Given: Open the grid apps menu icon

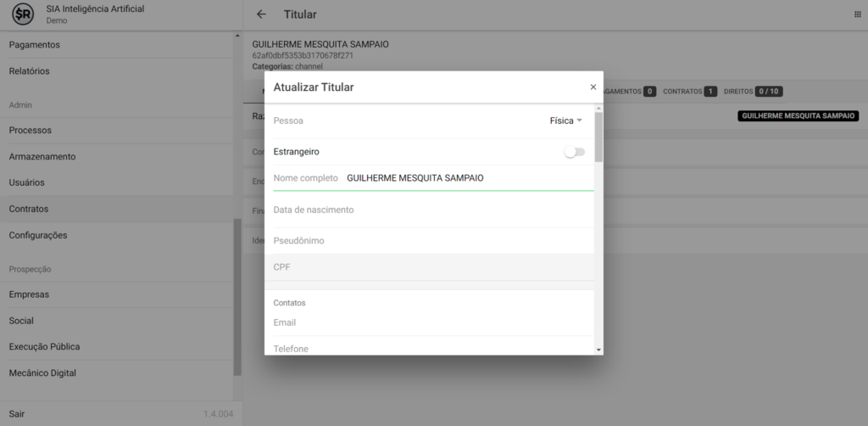Looking at the screenshot, I should [x=857, y=14].
